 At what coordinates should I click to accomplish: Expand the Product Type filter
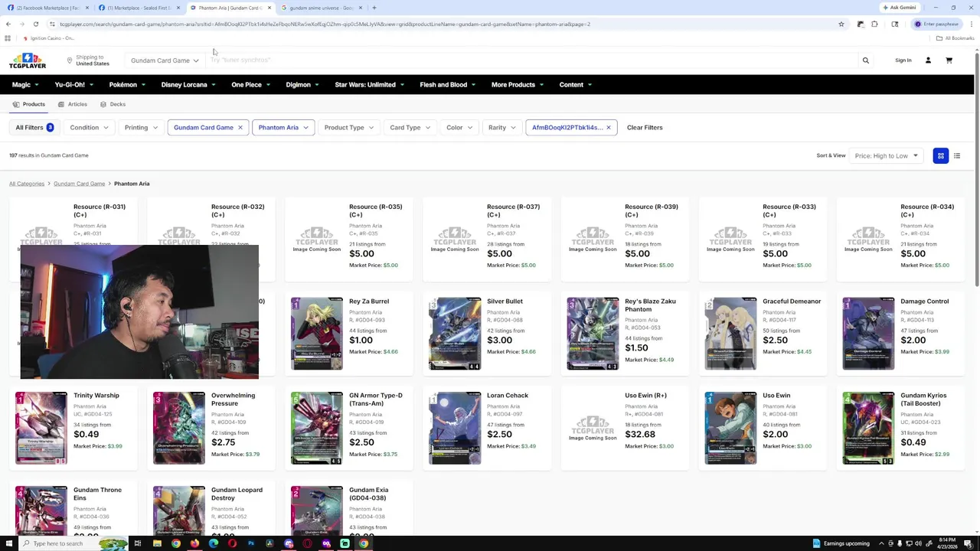(x=349, y=128)
